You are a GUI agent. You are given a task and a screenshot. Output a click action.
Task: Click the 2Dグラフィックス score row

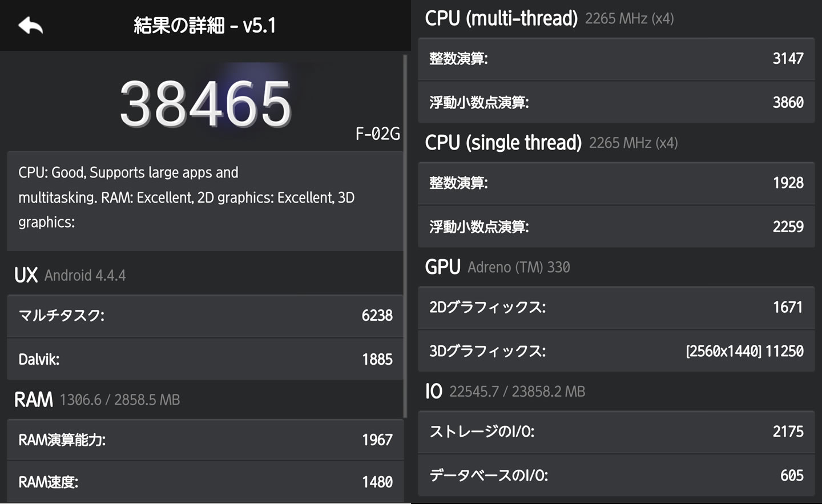click(x=616, y=308)
